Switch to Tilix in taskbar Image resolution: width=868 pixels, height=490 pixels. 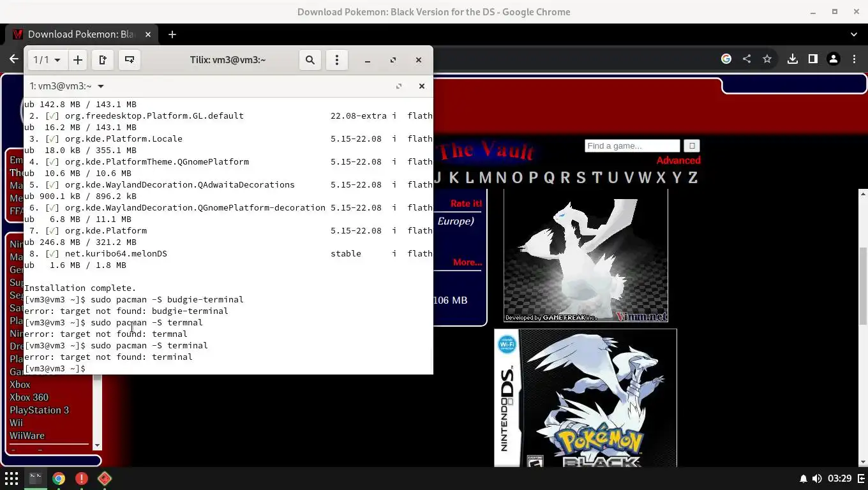tap(35, 479)
